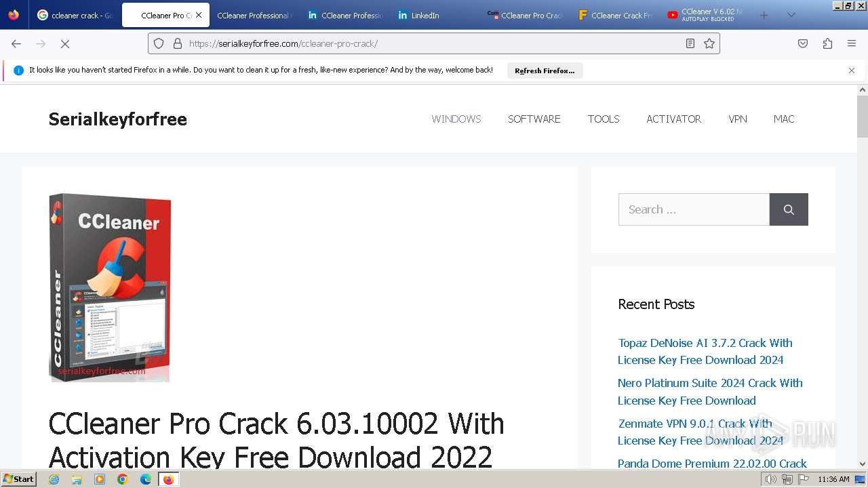This screenshot has height=488, width=868.
Task: Submit the site search magnifier button
Action: 789,209
